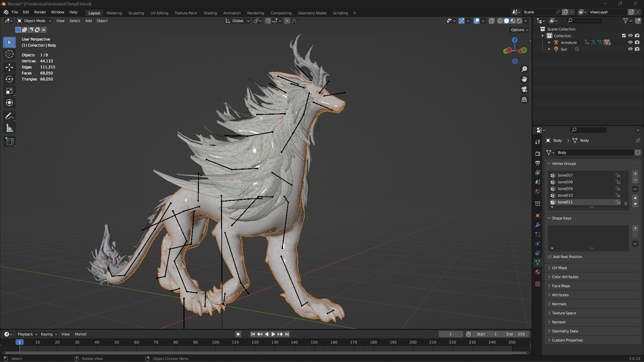Screen dimensions: 644x362
Task: Open the Material properties tab
Action: 538,272
